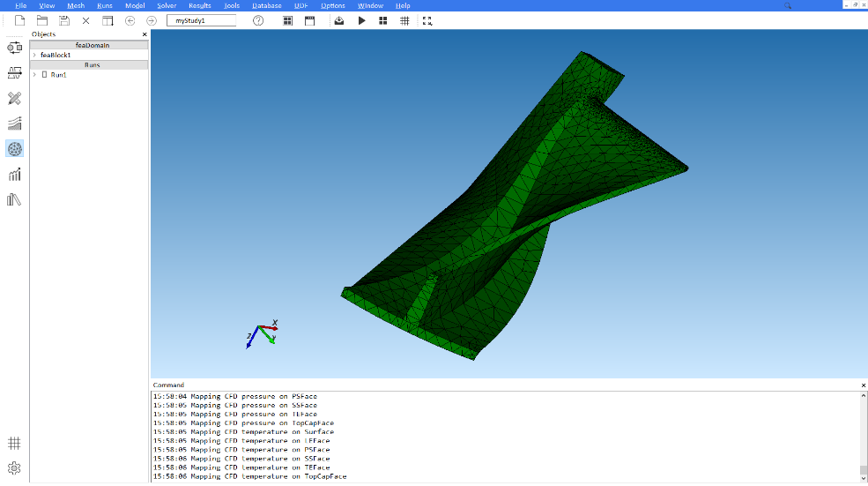Open the Runs menu
The height and width of the screenshot is (486, 868).
pos(105,5)
